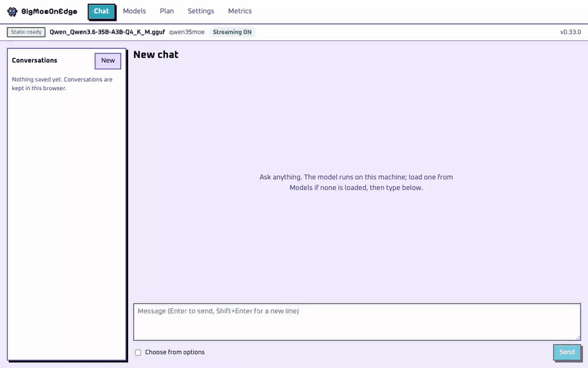Open the Plan tab
588x368 pixels.
[167, 11]
